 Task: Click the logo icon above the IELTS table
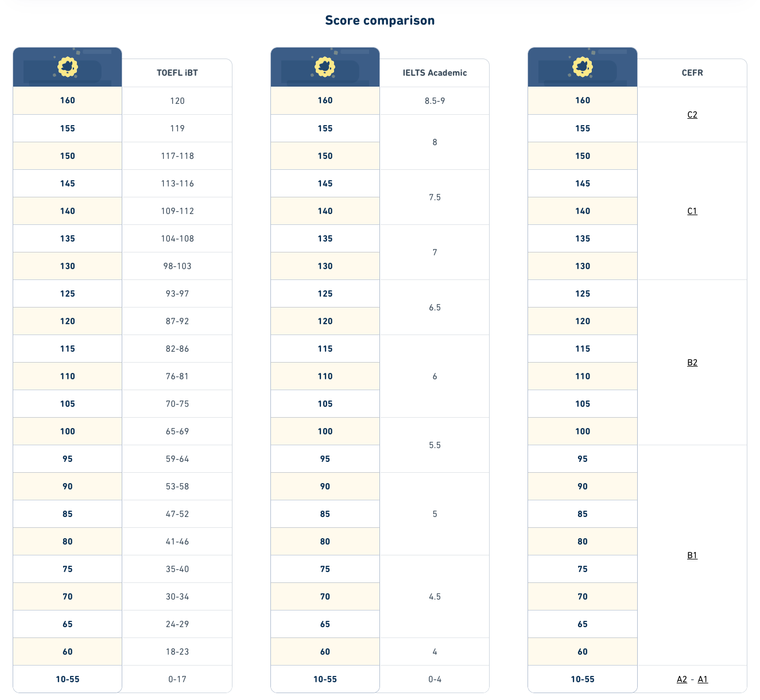325,67
